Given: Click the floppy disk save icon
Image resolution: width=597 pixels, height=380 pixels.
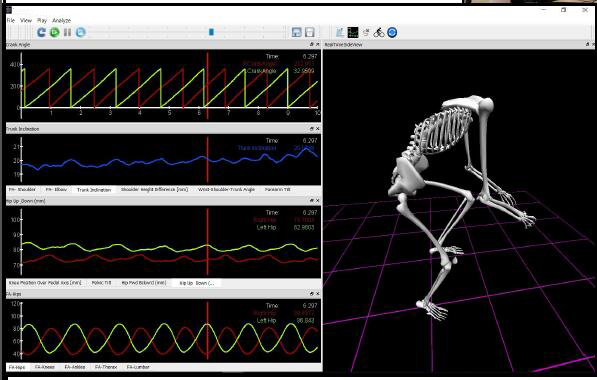Looking at the screenshot, I should coord(310,32).
